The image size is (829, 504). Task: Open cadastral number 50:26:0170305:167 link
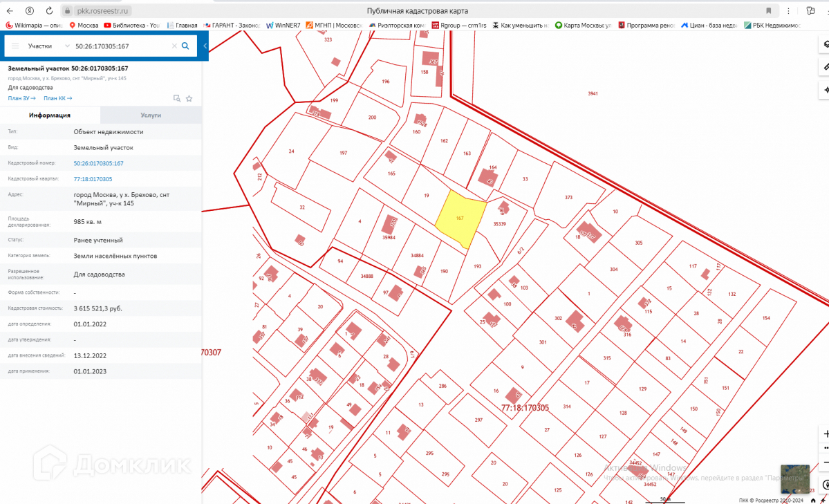[x=98, y=163]
